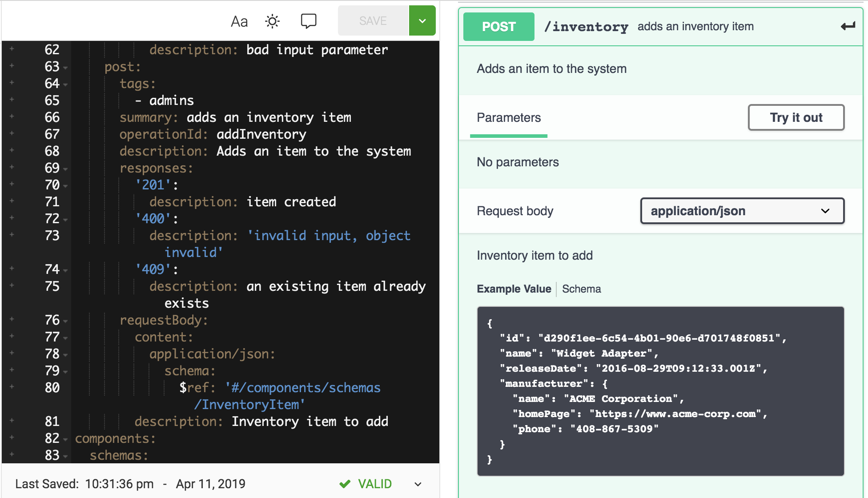The image size is (868, 498).
Task: Toggle the sun theme brightness icon
Action: click(272, 21)
